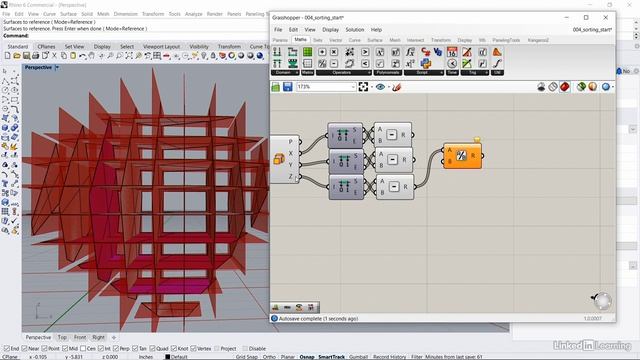Pick the Expression f(x) component icon
This screenshot has width=640, height=360.
tap(410, 52)
